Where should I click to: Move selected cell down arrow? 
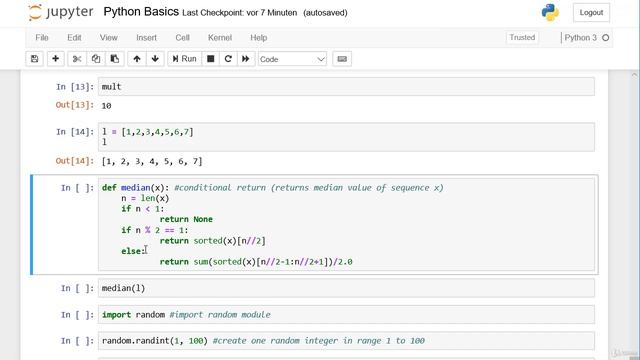pyautogui.click(x=155, y=59)
